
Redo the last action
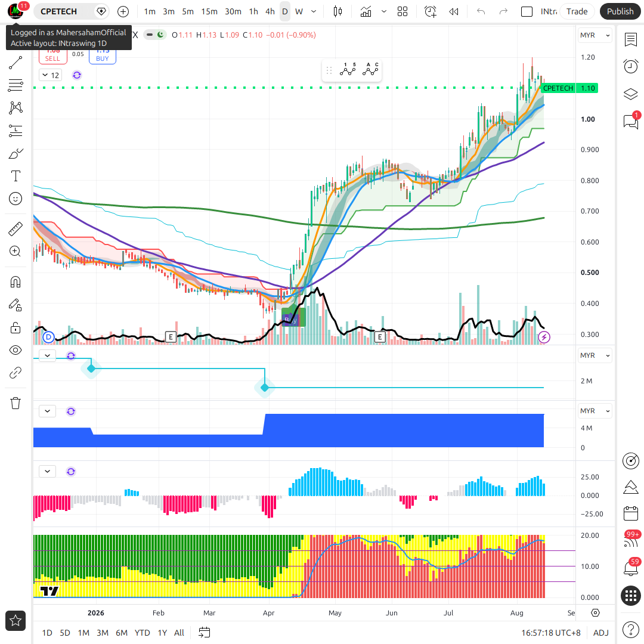(503, 11)
